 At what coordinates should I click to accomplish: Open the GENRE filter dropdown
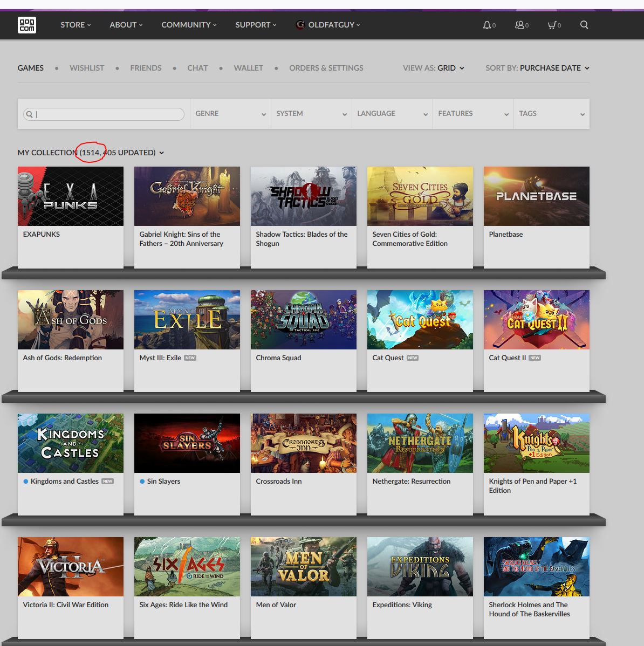click(230, 114)
